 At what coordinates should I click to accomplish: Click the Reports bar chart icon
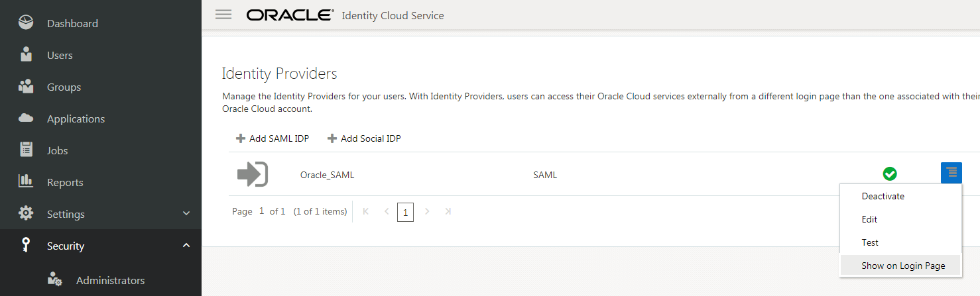(x=26, y=181)
